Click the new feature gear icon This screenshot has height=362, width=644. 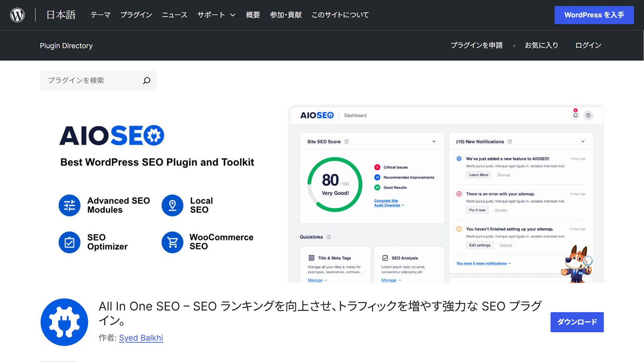459,158
